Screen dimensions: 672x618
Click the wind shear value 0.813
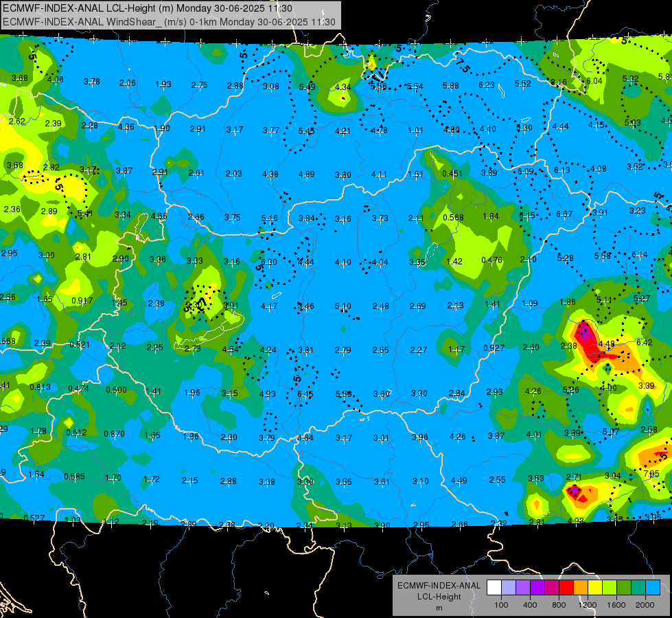tap(40, 387)
